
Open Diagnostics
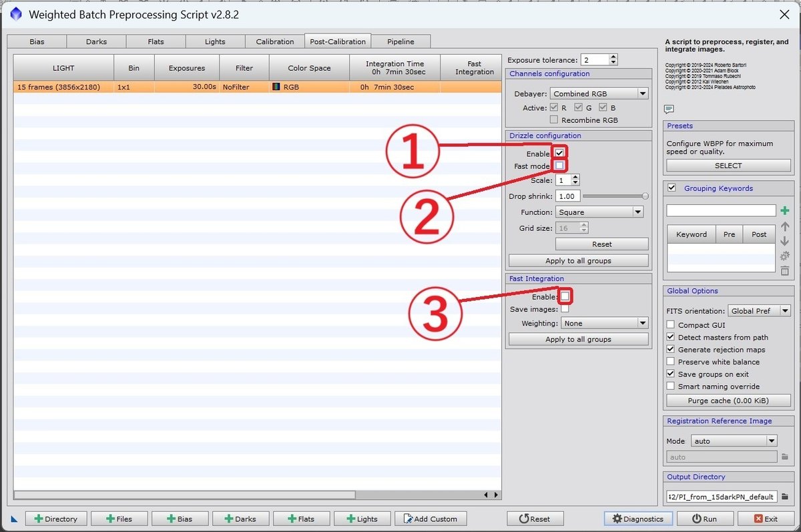click(638, 519)
